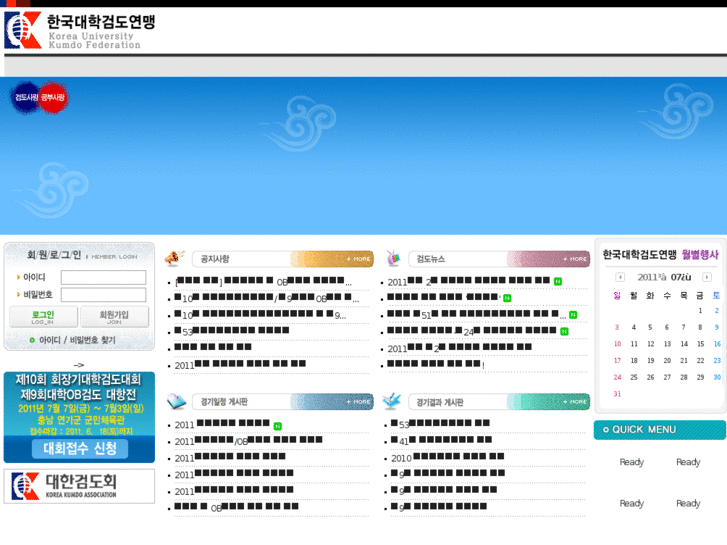Screen dimensions: 727x545
Task: Click the 검도뉴스 tab title
Action: tap(431, 259)
